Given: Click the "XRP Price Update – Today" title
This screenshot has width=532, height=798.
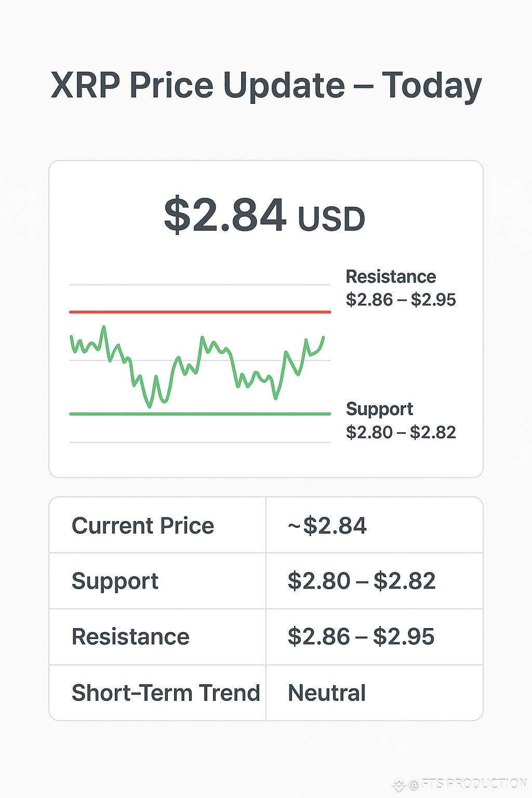Looking at the screenshot, I should tap(266, 86).
